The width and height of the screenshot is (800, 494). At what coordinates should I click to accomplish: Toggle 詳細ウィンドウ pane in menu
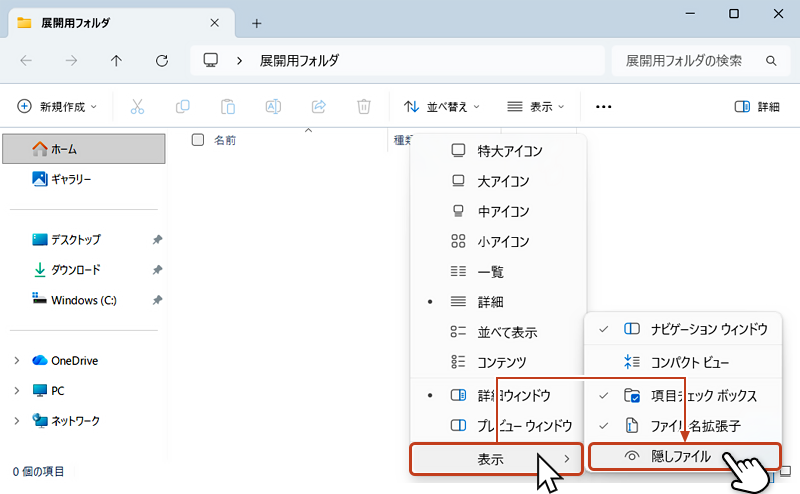click(498, 396)
